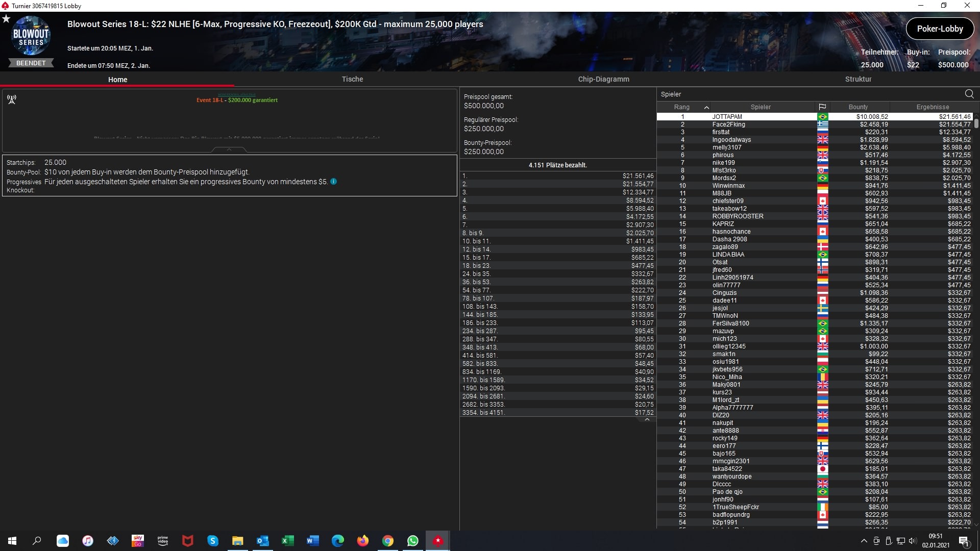This screenshot has height=551, width=980.
Task: Sort players by Bounty column header
Action: pos(858,107)
